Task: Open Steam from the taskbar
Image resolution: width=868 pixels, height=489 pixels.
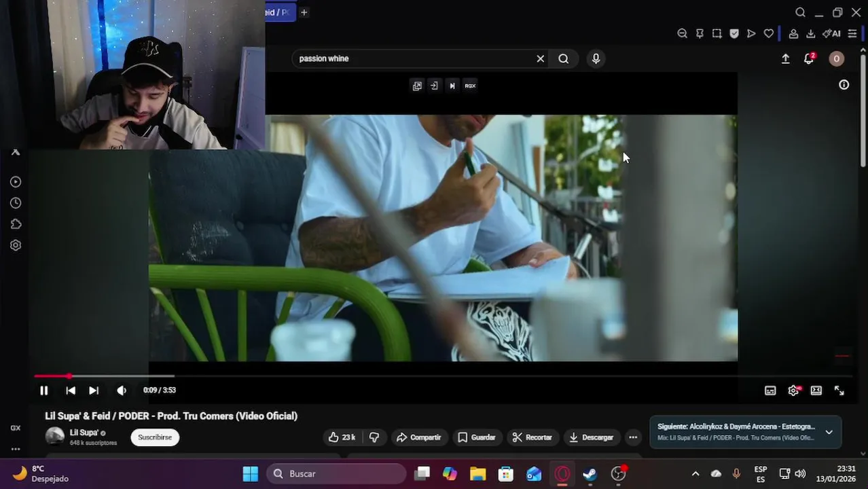Action: tap(590, 473)
